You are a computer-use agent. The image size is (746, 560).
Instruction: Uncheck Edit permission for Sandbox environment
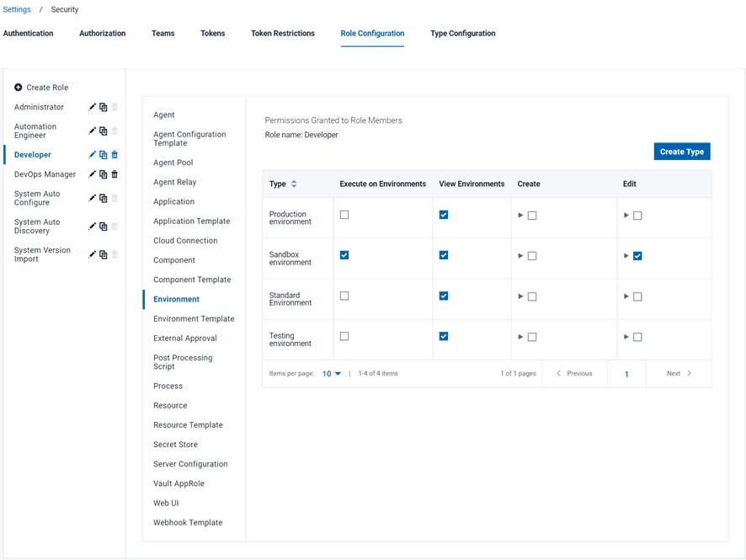click(x=637, y=256)
